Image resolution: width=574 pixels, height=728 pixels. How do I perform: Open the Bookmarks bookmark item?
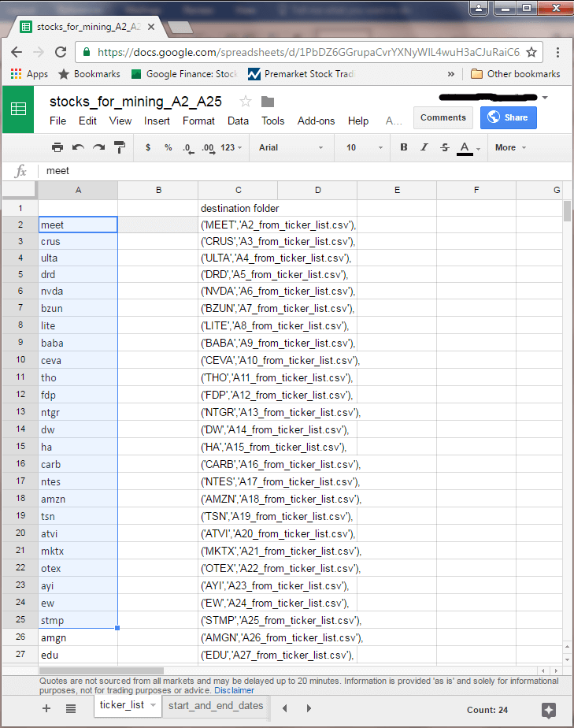(x=89, y=74)
